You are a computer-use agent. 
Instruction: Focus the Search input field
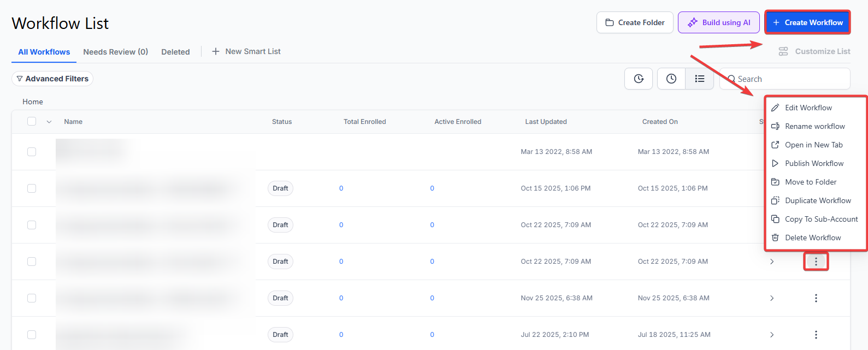coord(790,79)
